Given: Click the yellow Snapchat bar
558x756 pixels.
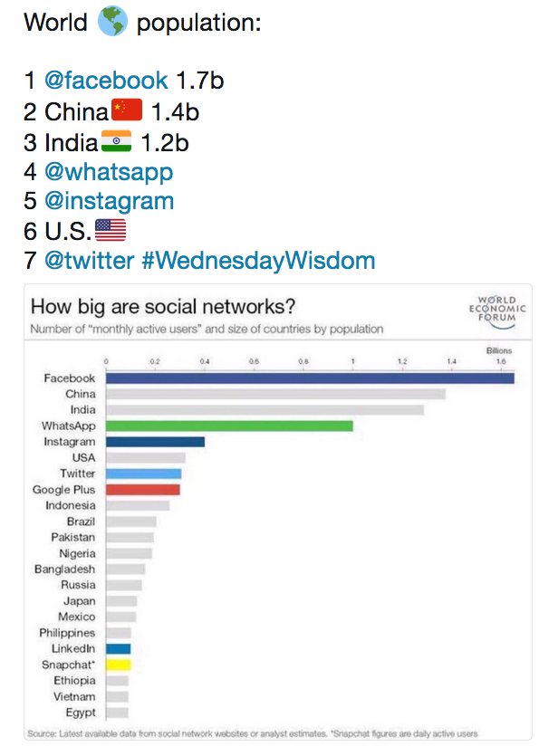Looking at the screenshot, I should point(119,665).
